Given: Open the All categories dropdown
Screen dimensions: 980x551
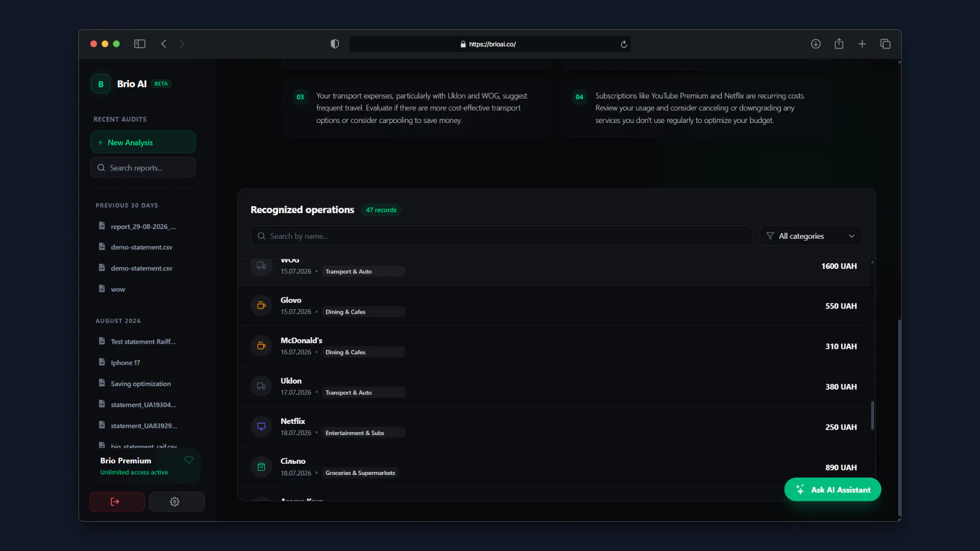Looking at the screenshot, I should pyautogui.click(x=811, y=236).
